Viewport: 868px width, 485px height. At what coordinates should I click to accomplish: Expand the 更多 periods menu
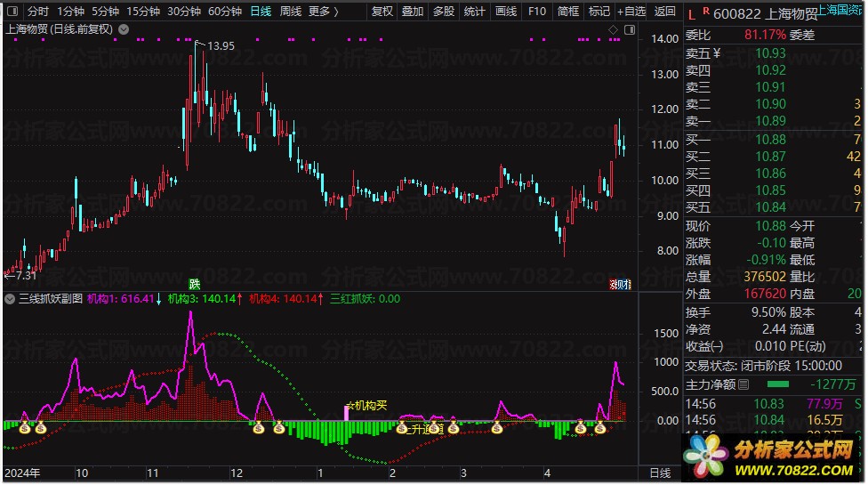tap(324, 11)
